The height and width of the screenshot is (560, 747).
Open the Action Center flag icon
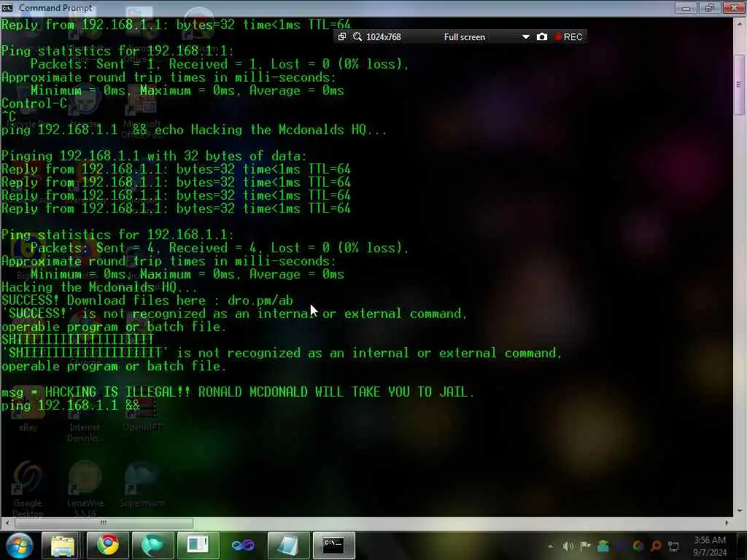click(x=586, y=546)
